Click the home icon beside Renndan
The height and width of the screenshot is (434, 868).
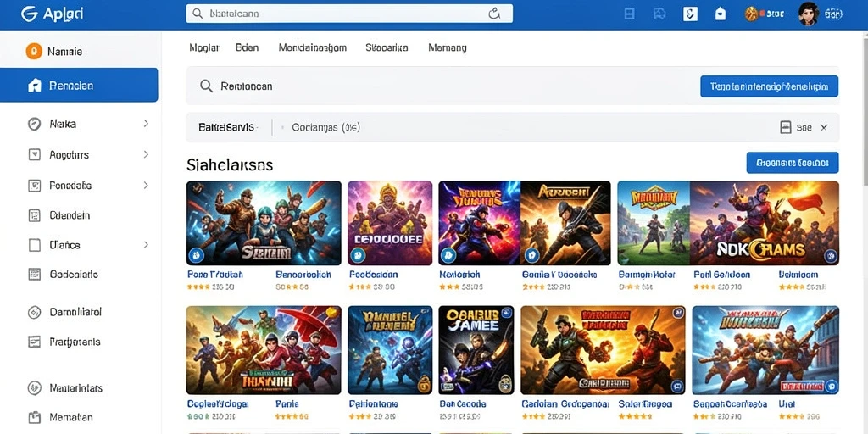pos(34,86)
